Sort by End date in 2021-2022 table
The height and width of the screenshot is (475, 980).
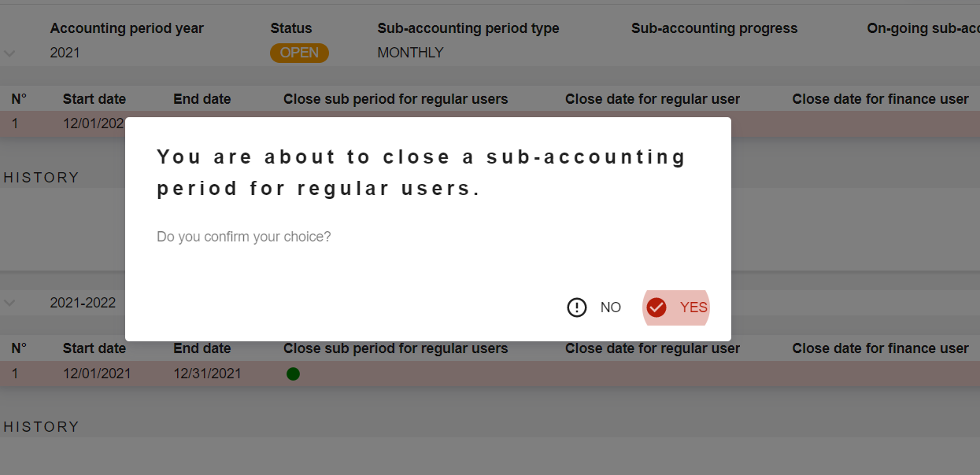point(202,348)
